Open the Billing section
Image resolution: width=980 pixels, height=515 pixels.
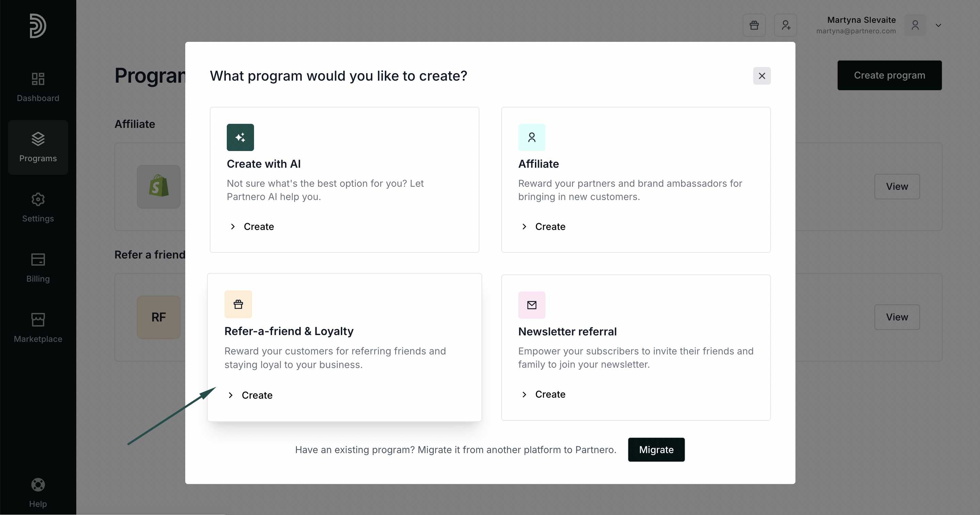pos(38,268)
